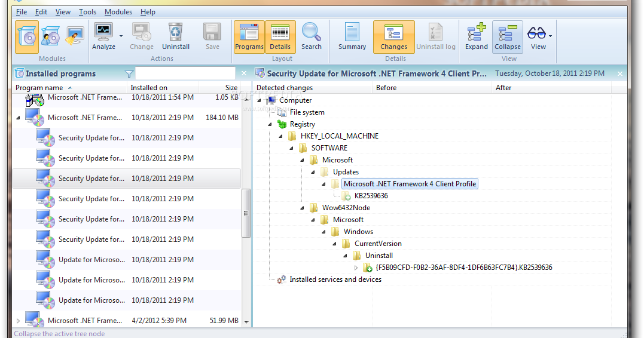Screen dimensions: 644x338
Task: Sort by Program name column header
Action: 70,87
